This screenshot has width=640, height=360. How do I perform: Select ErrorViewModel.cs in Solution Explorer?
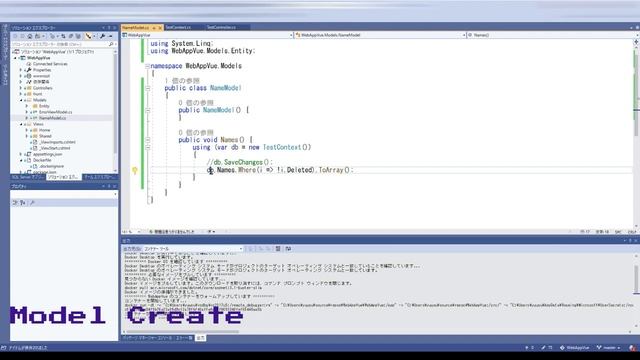point(56,112)
